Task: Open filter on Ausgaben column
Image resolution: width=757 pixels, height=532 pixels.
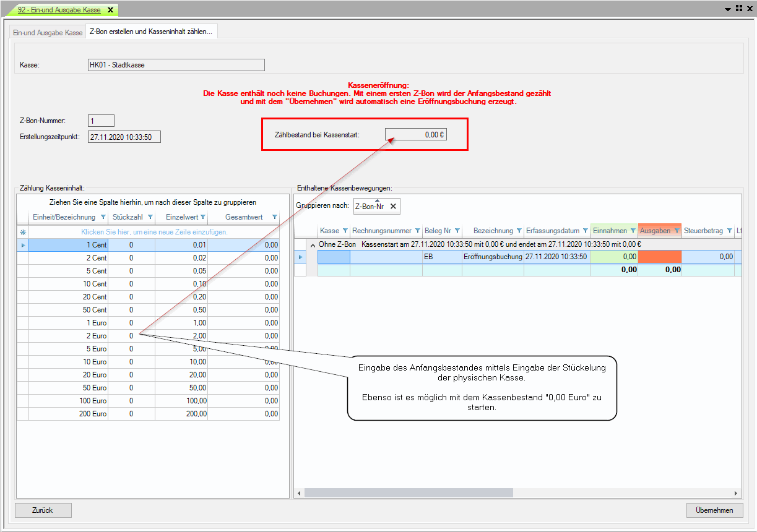Action: tap(676, 231)
